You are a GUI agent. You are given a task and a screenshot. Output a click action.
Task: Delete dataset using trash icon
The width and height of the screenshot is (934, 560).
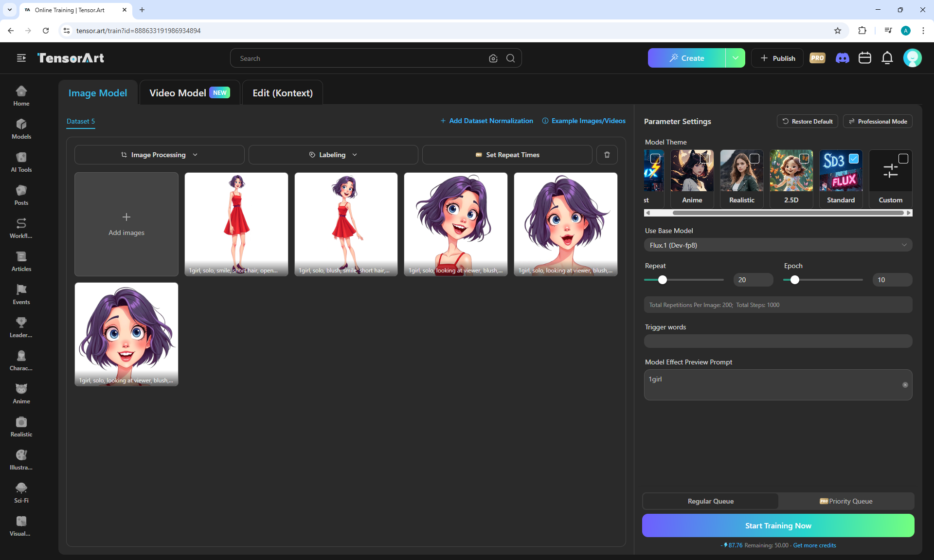click(x=607, y=155)
